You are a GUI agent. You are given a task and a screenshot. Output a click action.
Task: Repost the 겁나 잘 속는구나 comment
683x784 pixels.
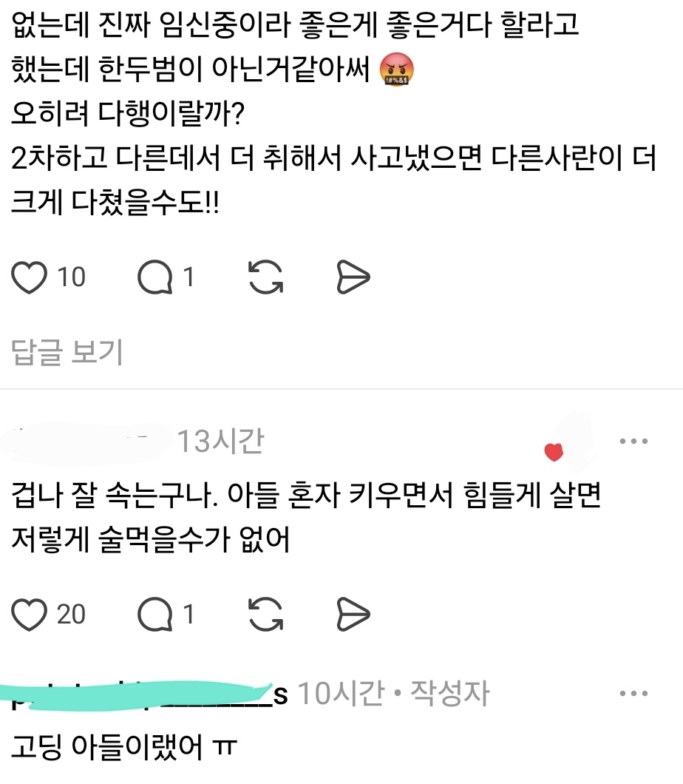pyautogui.click(x=266, y=614)
